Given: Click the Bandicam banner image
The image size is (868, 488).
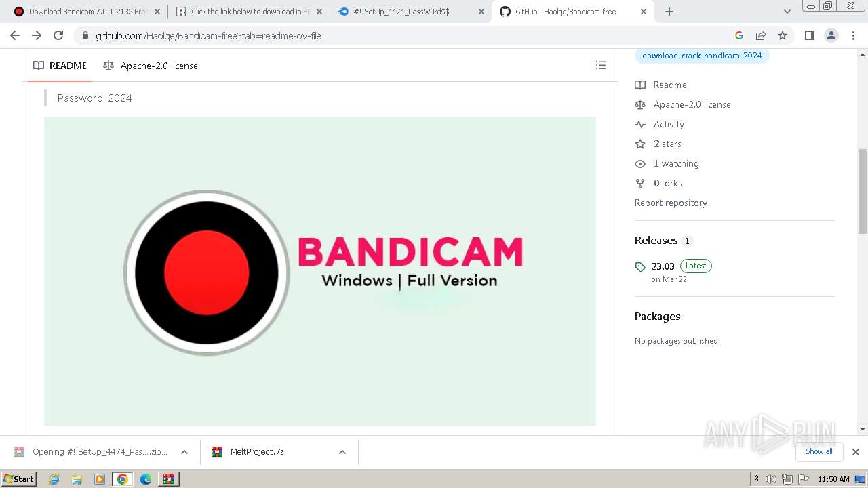Looking at the screenshot, I should coord(320,271).
